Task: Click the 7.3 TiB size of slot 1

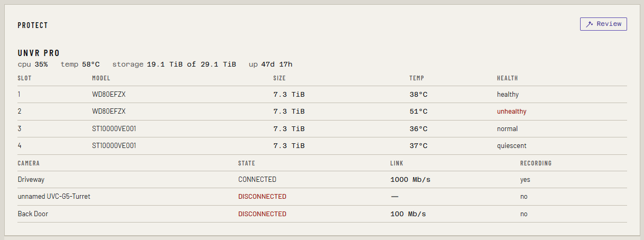Action: 289,95
